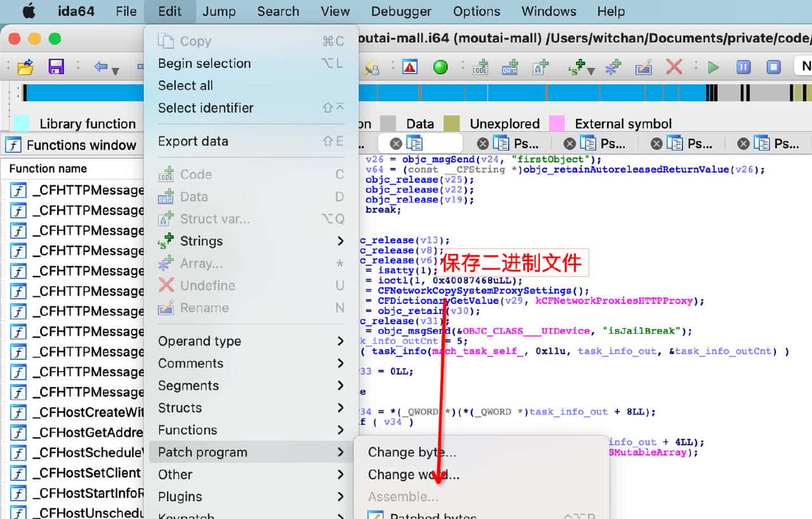Select the Create Code toolbar icon
Screen dimensions: 812x519
coord(480,65)
